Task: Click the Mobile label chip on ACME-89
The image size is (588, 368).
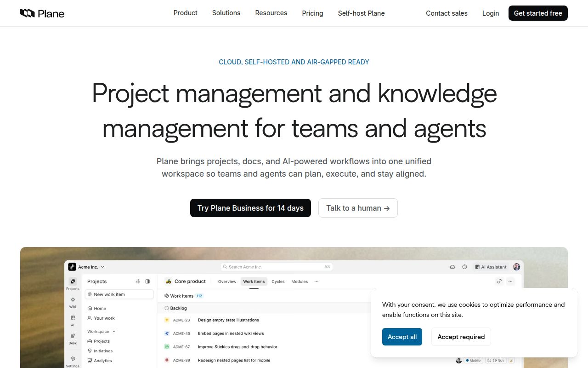Action: (473, 360)
